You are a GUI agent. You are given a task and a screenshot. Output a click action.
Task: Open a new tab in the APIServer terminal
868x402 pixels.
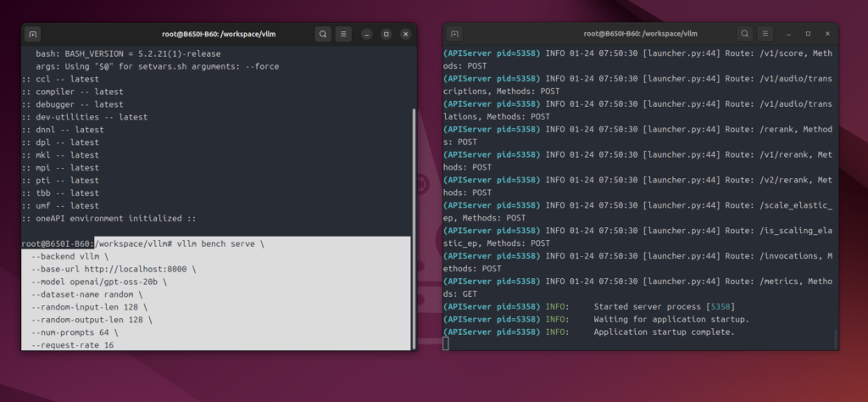[x=455, y=33]
